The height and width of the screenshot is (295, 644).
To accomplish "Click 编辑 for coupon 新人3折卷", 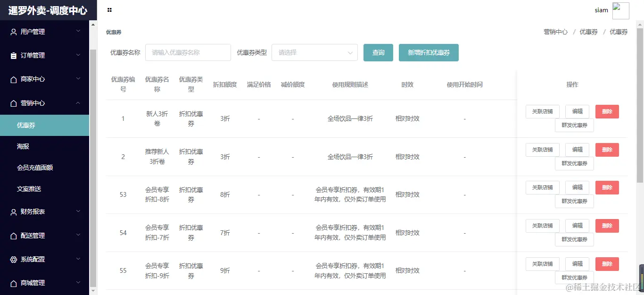I will pyautogui.click(x=577, y=111).
